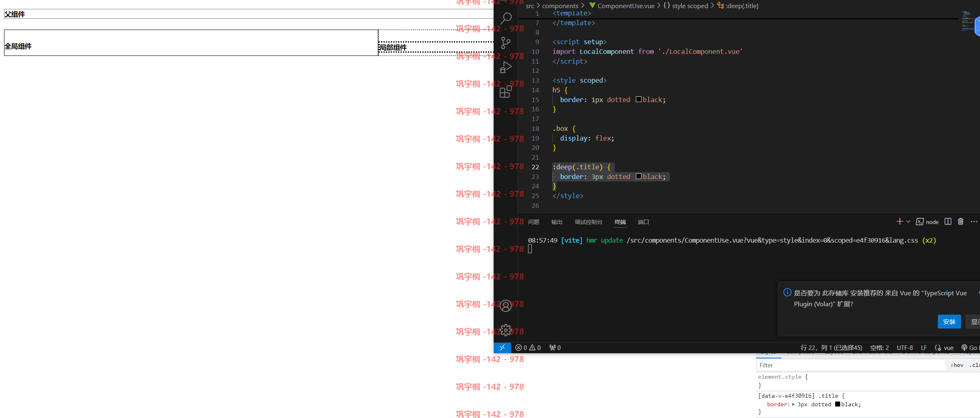Switch to the 终端 panel tab
This screenshot has width=980, height=418.
pyautogui.click(x=620, y=222)
